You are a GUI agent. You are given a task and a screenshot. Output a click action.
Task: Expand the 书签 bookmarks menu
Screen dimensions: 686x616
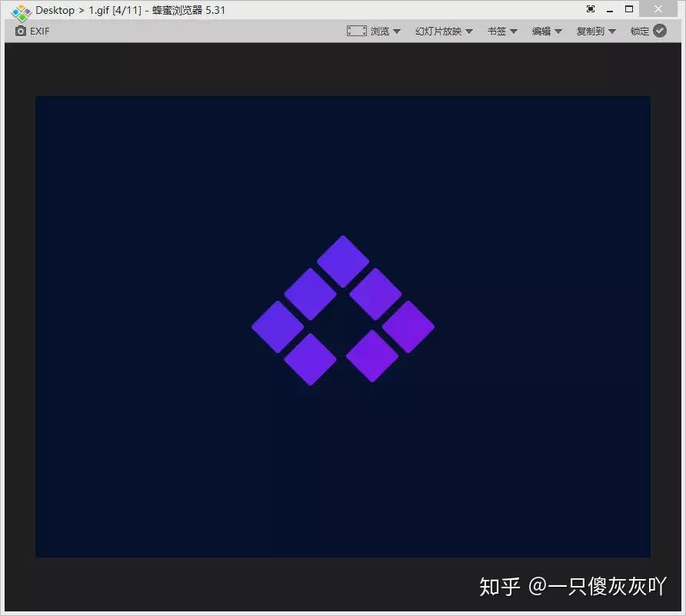(x=503, y=31)
